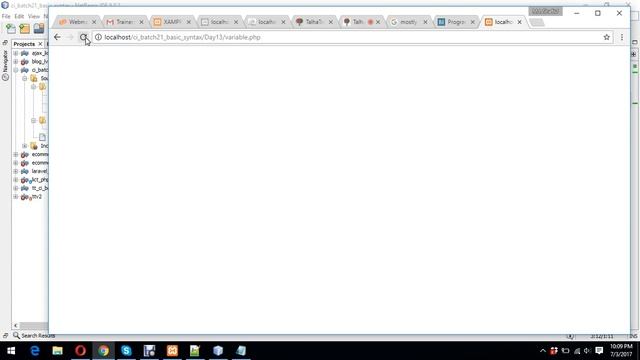
Task: Expand the tmv2 project node
Action: 16,197
